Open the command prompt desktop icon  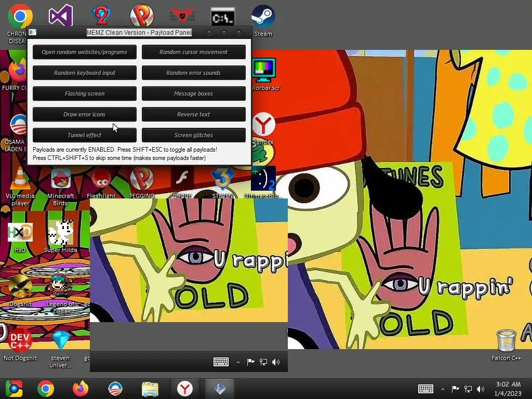pos(222,17)
